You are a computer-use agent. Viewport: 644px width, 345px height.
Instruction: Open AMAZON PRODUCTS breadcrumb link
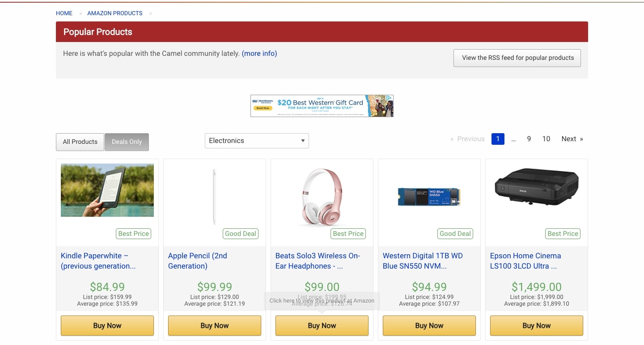coord(115,13)
